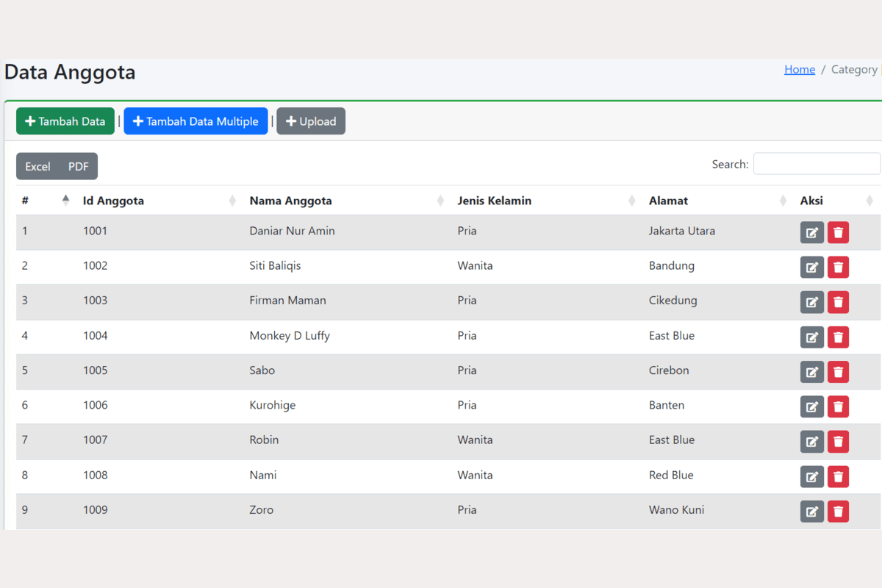Delete member 1009 Zoro
Viewport: 882px width, 588px height.
pyautogui.click(x=838, y=512)
